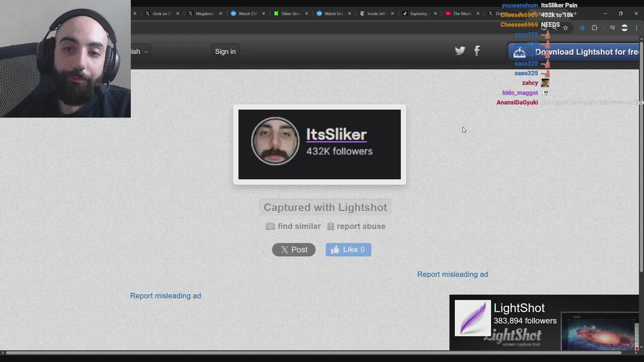Close the Sliker Stream tab
The image size is (644, 362).
tap(306, 14)
